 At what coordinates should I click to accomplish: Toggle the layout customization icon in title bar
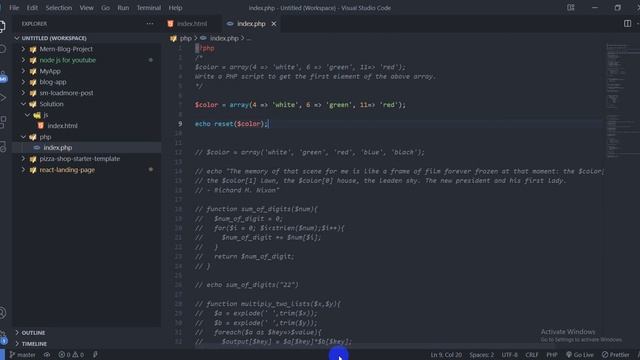tap(571, 8)
